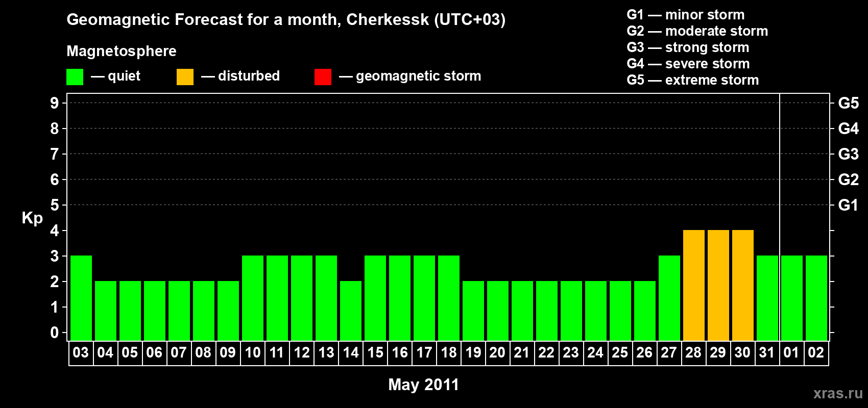Screen dimensions: 868x408
Task: Click date cell 04 on the x-axis
Action: 106,353
